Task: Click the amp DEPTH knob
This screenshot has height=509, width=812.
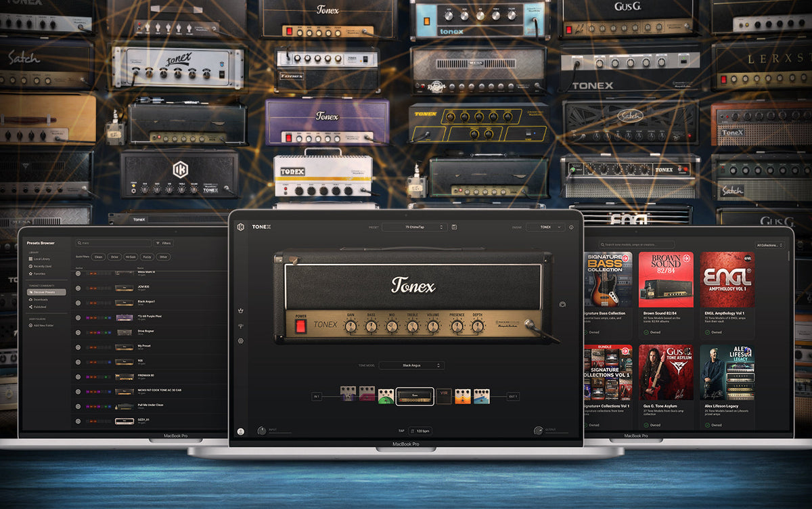Action: [x=478, y=327]
